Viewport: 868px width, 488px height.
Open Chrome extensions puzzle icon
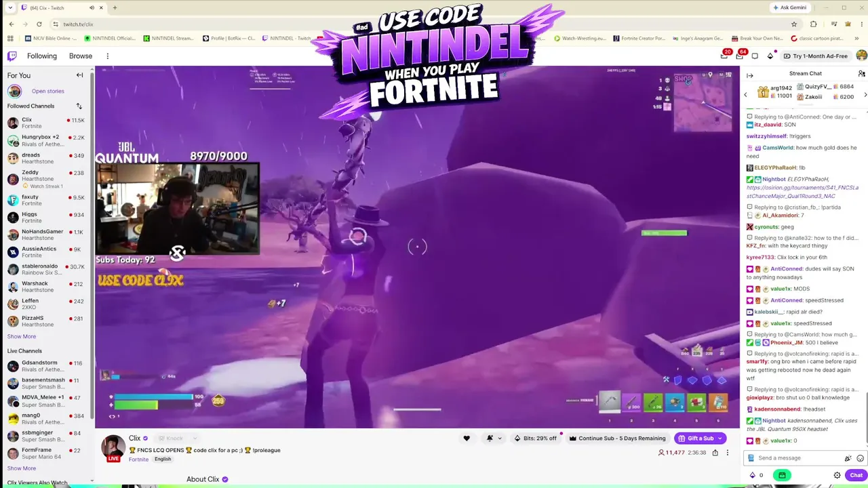point(814,24)
